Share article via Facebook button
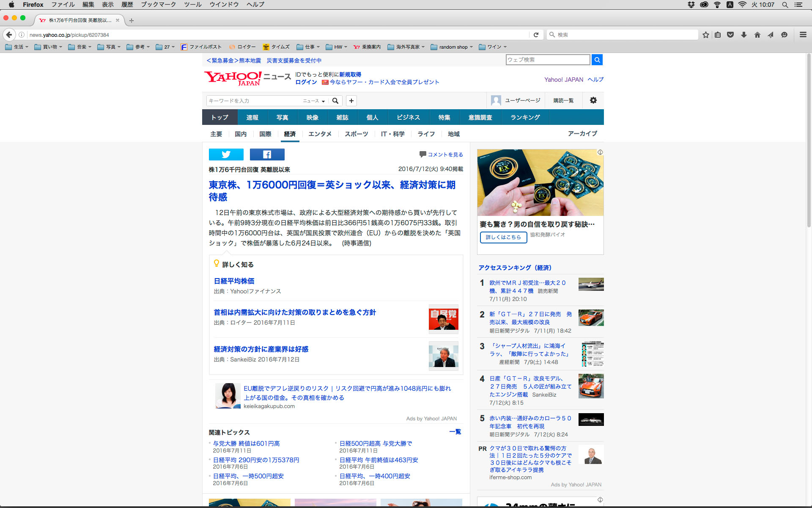 point(267,155)
